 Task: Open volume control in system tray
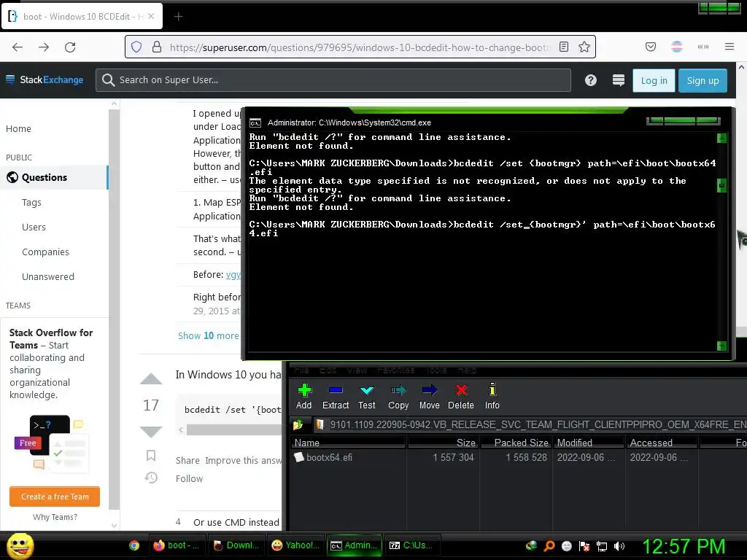click(619, 546)
